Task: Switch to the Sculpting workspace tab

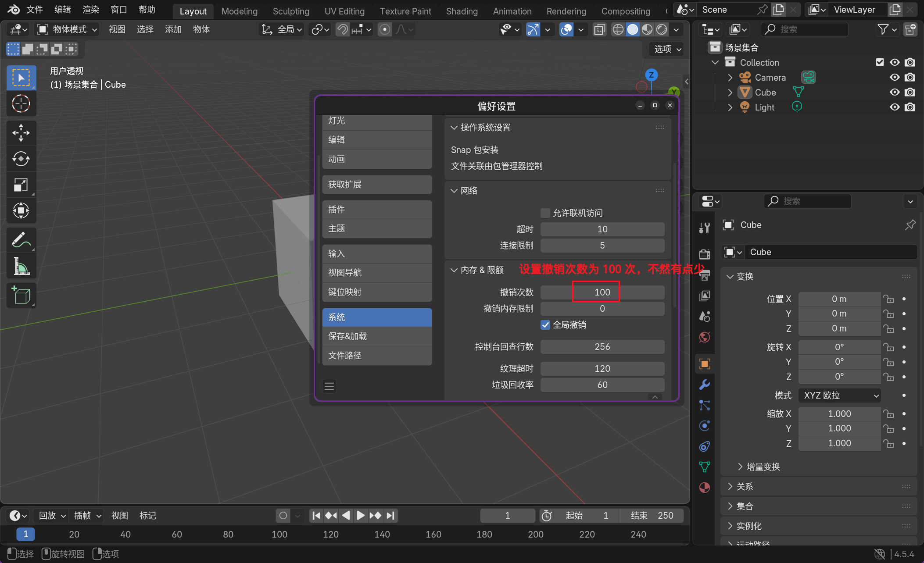Action: pos(291,11)
